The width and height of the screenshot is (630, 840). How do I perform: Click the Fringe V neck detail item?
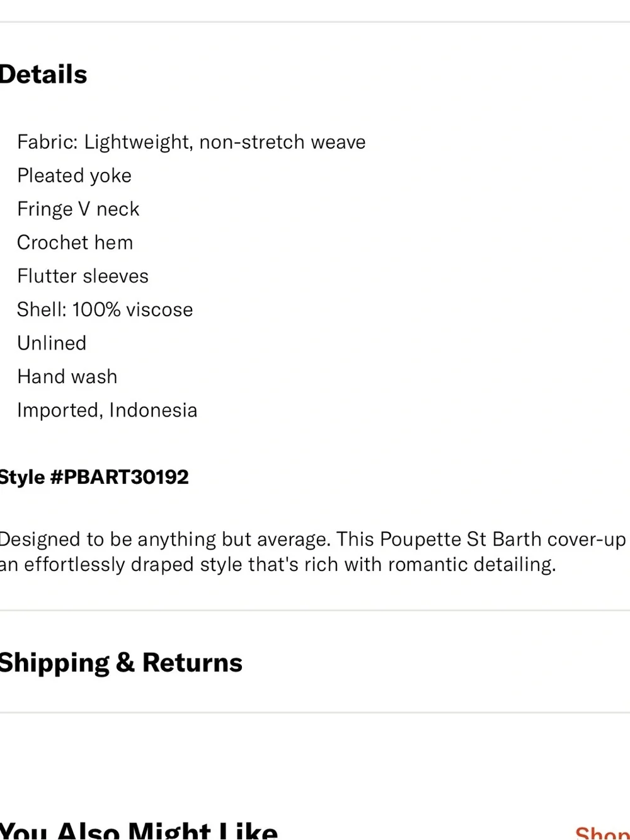(x=78, y=209)
